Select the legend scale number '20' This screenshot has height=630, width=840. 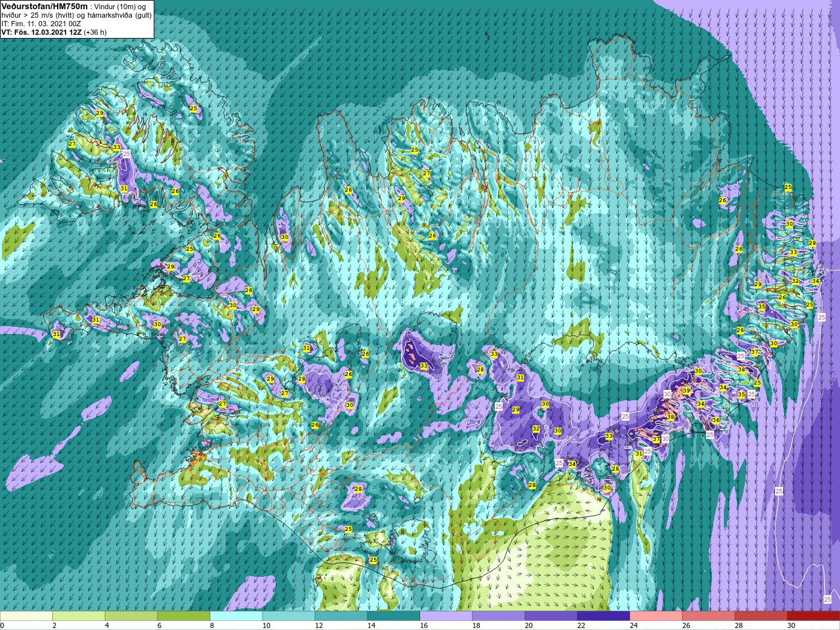pyautogui.click(x=529, y=625)
